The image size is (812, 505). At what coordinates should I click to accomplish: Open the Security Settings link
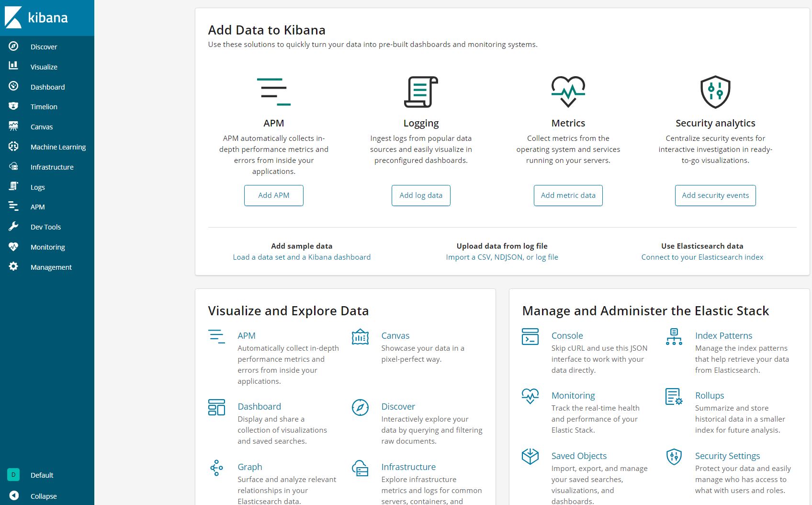coord(727,456)
